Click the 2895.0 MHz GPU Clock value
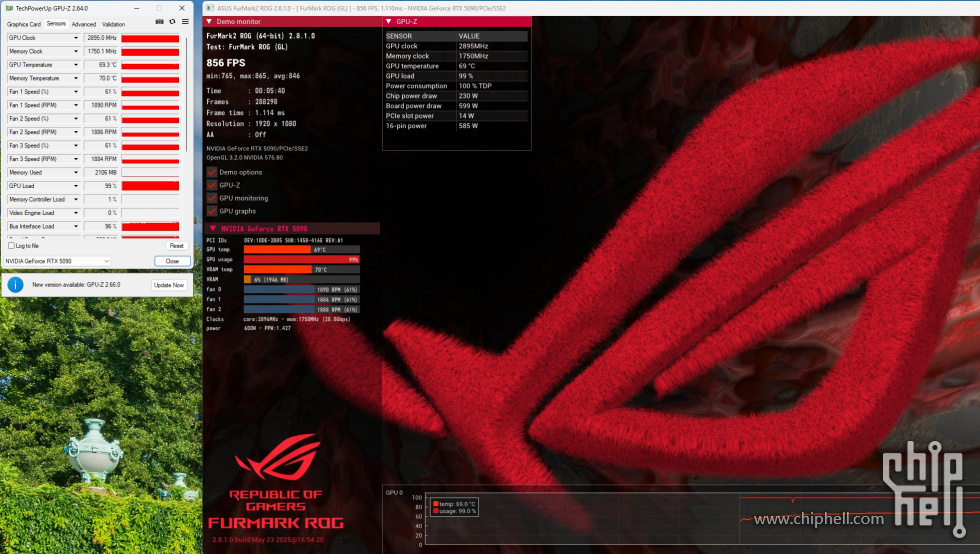The width and height of the screenshot is (980, 554). [x=101, y=38]
